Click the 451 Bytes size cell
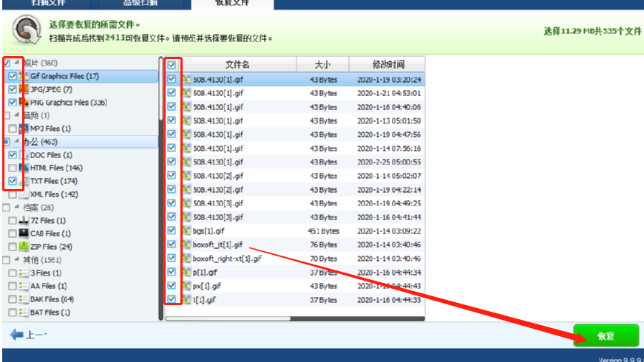Viewport: 644px width, 362px height. coord(324,231)
